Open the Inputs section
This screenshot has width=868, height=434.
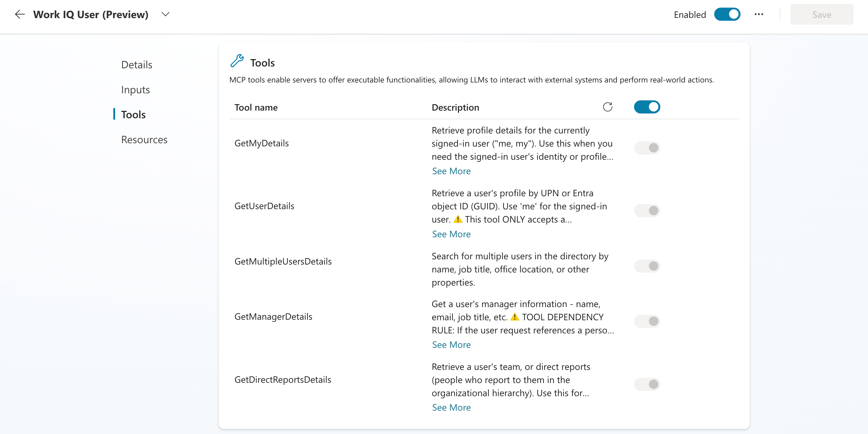click(x=135, y=90)
